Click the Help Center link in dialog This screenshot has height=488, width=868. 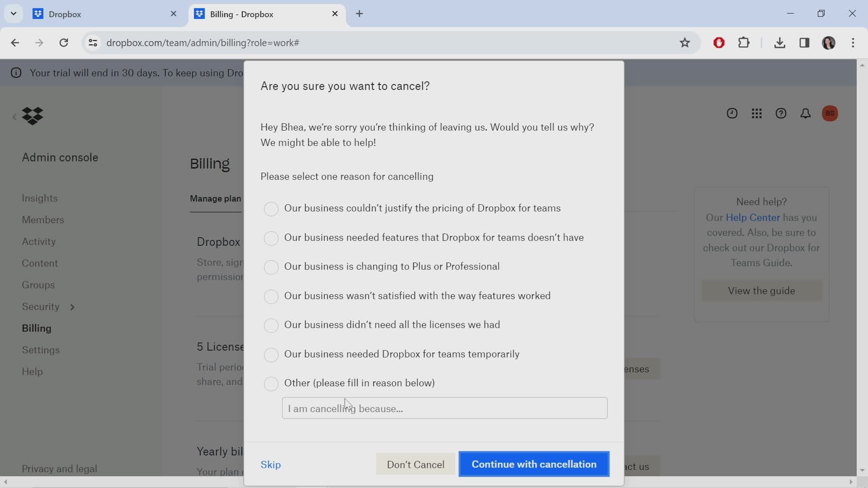752,217
